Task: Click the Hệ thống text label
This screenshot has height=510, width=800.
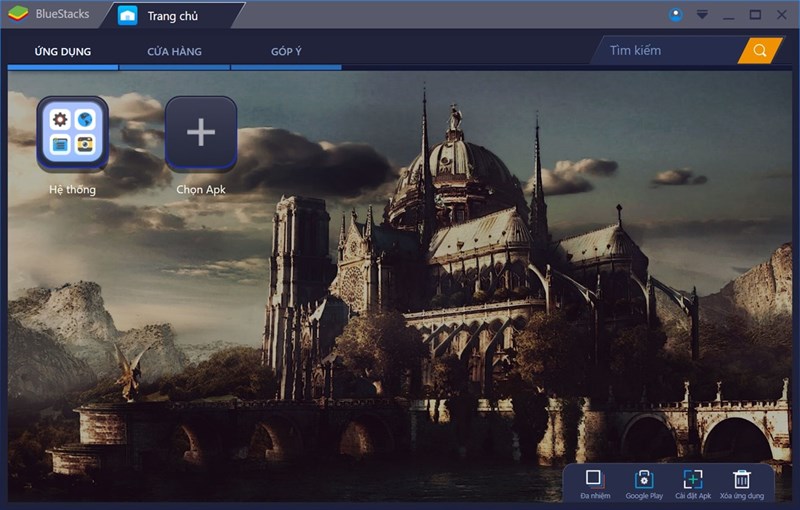Action: click(x=72, y=189)
